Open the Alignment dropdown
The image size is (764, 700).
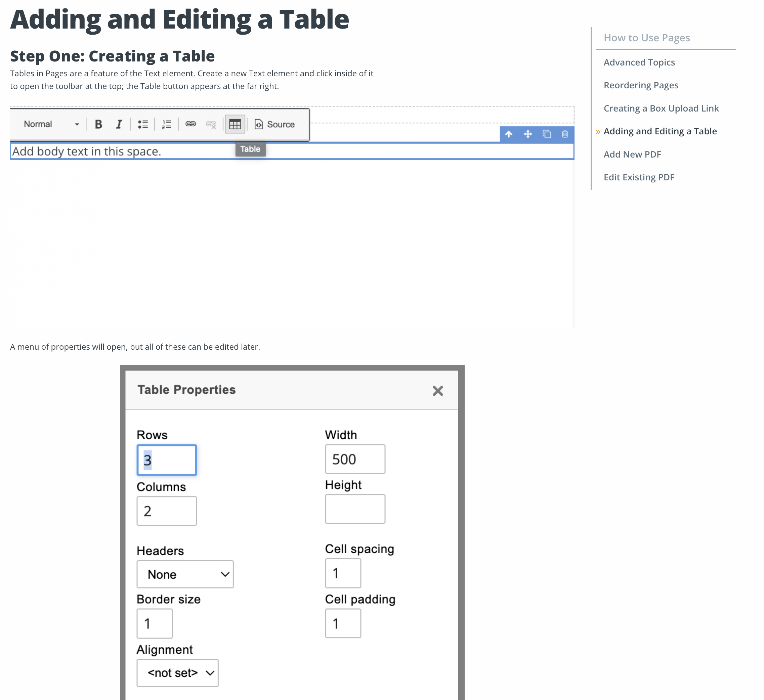click(x=177, y=673)
